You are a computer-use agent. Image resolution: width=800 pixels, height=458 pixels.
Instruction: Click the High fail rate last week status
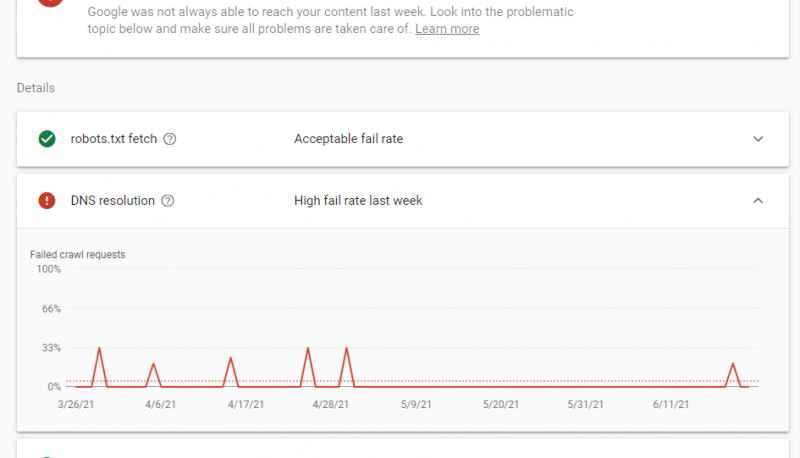click(x=358, y=200)
